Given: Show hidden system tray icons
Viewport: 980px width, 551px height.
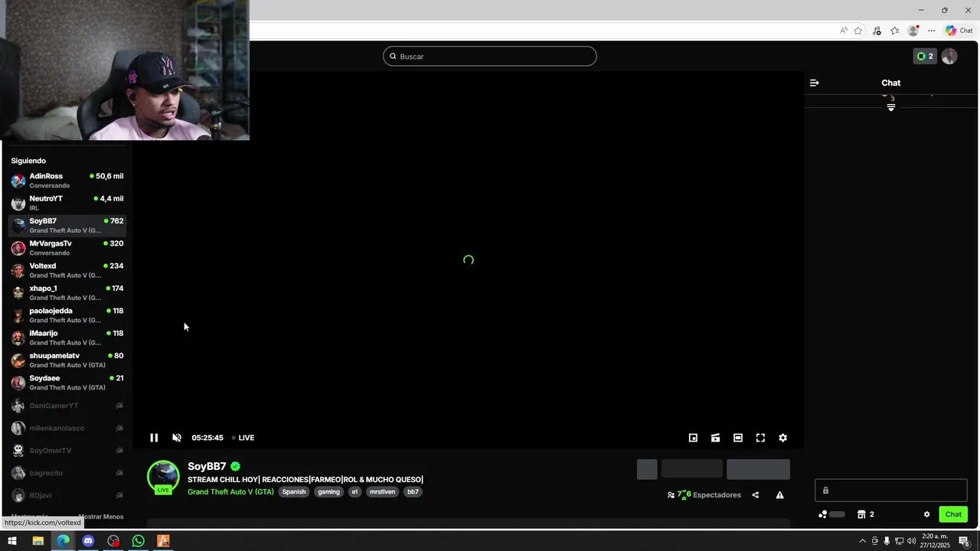Looking at the screenshot, I should 862,541.
